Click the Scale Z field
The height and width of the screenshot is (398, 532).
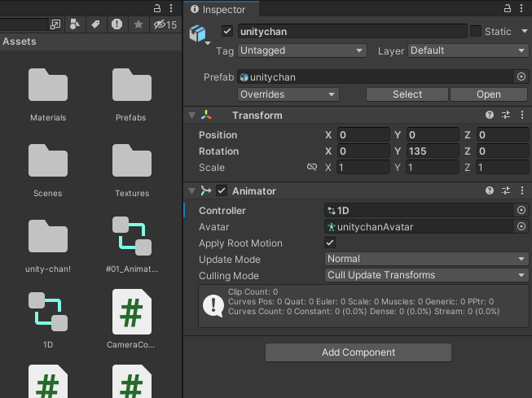click(x=503, y=168)
